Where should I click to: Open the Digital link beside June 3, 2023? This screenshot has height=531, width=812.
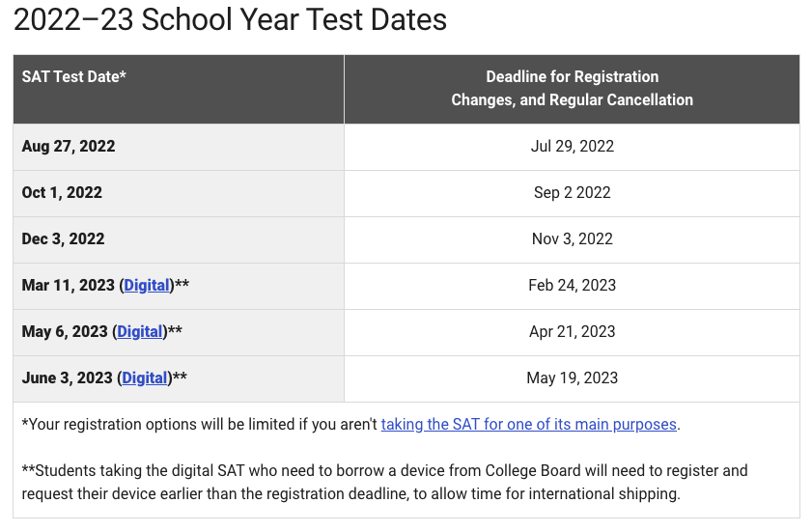pyautogui.click(x=144, y=378)
